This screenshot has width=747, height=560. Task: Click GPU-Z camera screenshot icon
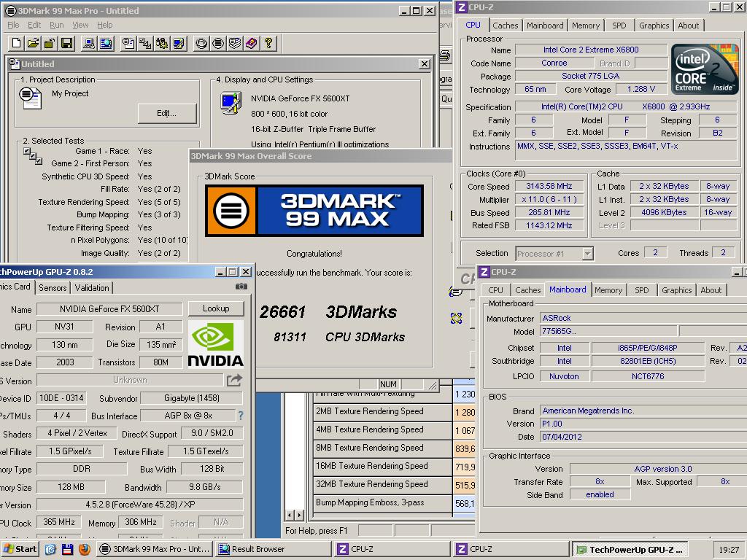(x=241, y=286)
